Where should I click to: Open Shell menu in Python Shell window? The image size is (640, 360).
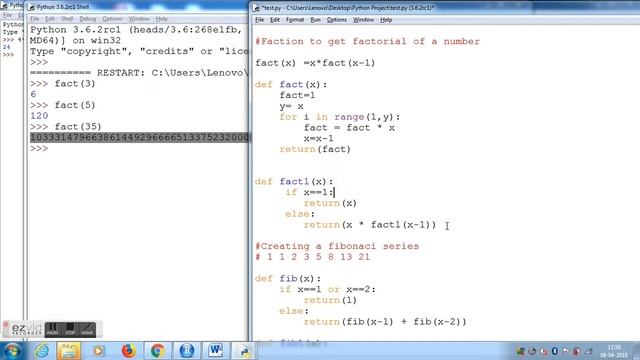click(x=67, y=19)
